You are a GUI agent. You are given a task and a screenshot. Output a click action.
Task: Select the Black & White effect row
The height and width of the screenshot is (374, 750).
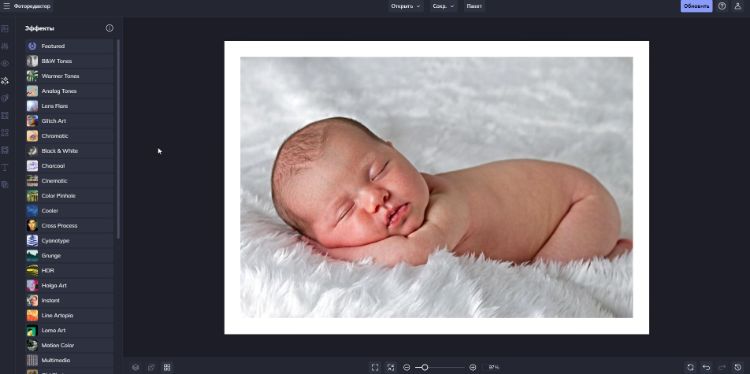tap(69, 151)
